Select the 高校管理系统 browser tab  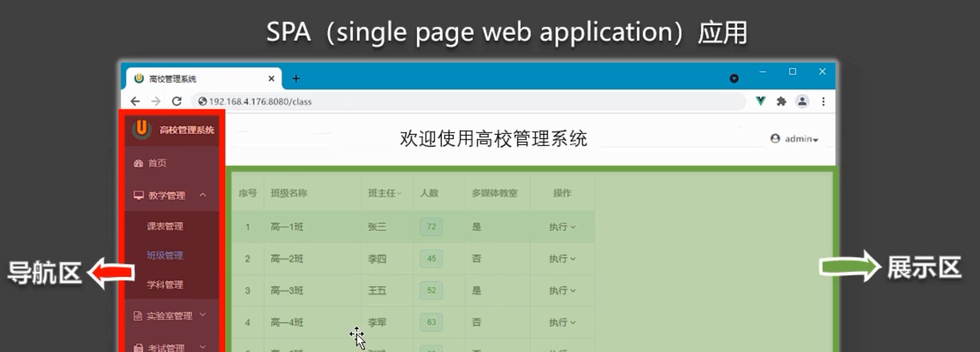[x=204, y=78]
